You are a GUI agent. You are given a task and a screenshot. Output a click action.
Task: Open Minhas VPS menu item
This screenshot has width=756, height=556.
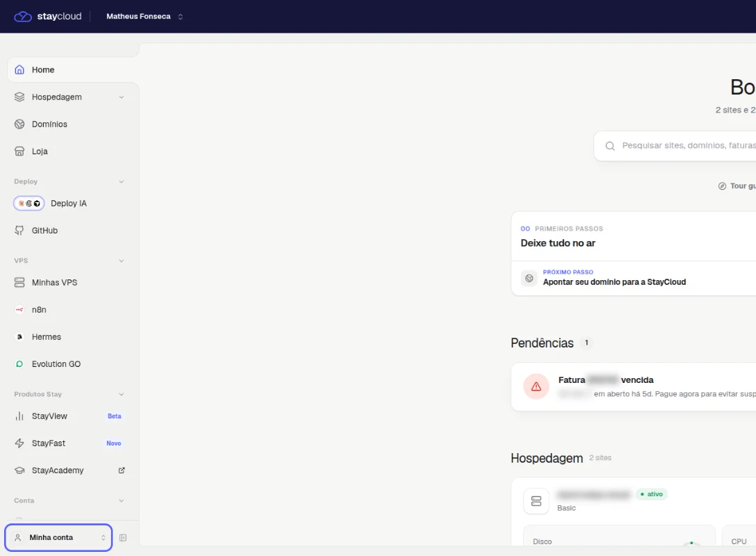point(70,283)
